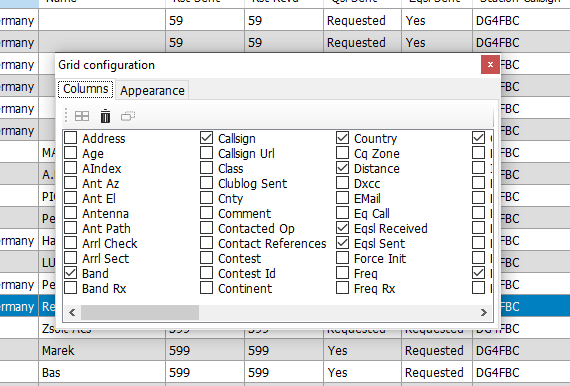Screen dimensions: 570x386
Task: Enable the Cq Zone checkbox
Action: 342,153
